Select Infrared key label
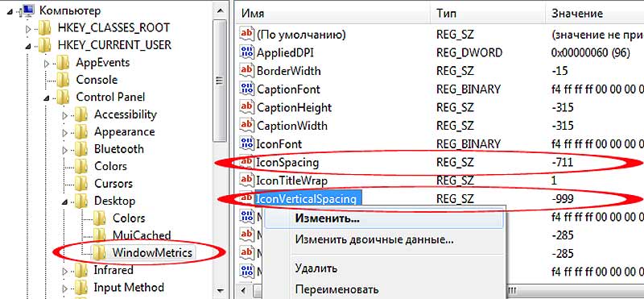644x299 pixels. [x=114, y=270]
